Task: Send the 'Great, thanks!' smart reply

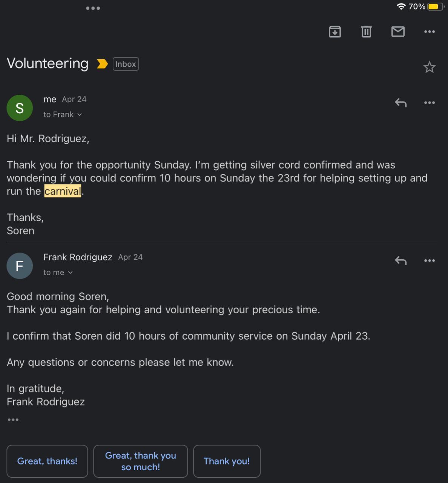Action: [x=47, y=461]
